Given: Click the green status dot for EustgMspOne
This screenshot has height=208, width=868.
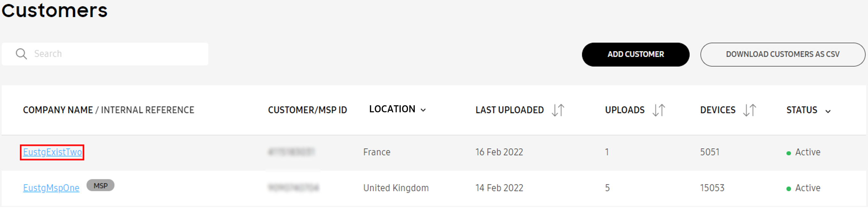Looking at the screenshot, I should [x=789, y=188].
